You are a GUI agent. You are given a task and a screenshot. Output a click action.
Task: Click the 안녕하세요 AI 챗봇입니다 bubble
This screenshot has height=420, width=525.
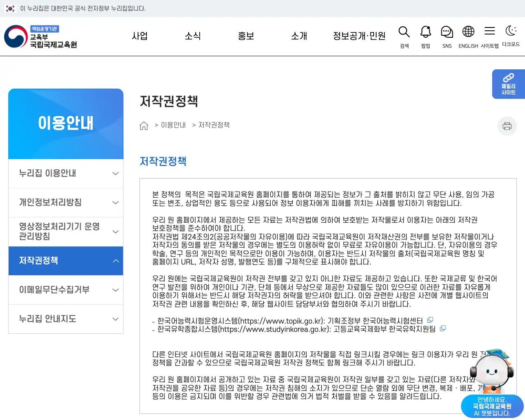click(492, 406)
